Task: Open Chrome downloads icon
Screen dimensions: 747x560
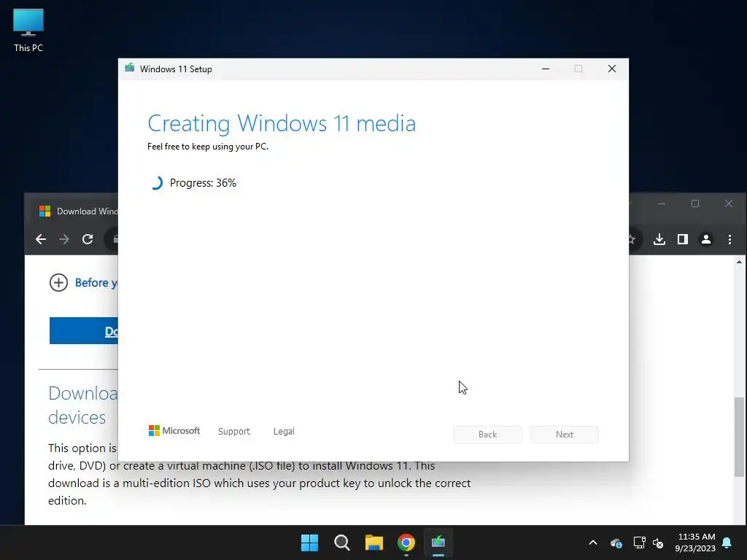Action: coord(659,239)
